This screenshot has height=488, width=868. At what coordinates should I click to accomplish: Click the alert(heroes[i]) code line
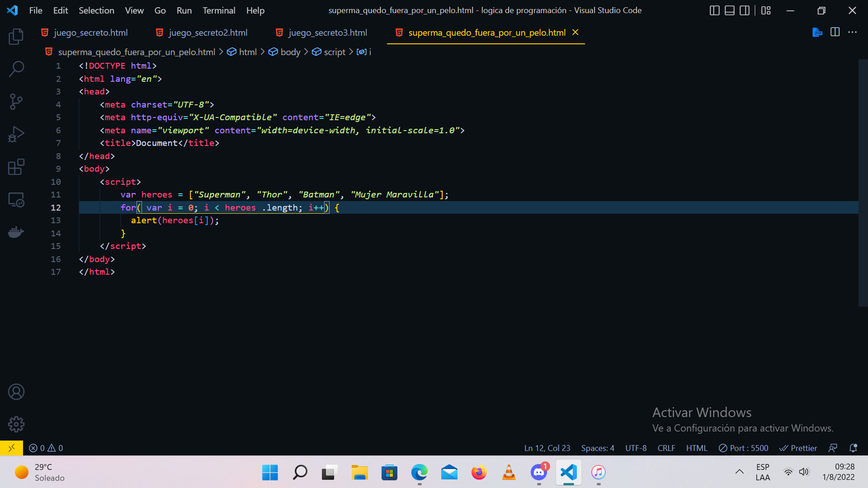(175, 221)
